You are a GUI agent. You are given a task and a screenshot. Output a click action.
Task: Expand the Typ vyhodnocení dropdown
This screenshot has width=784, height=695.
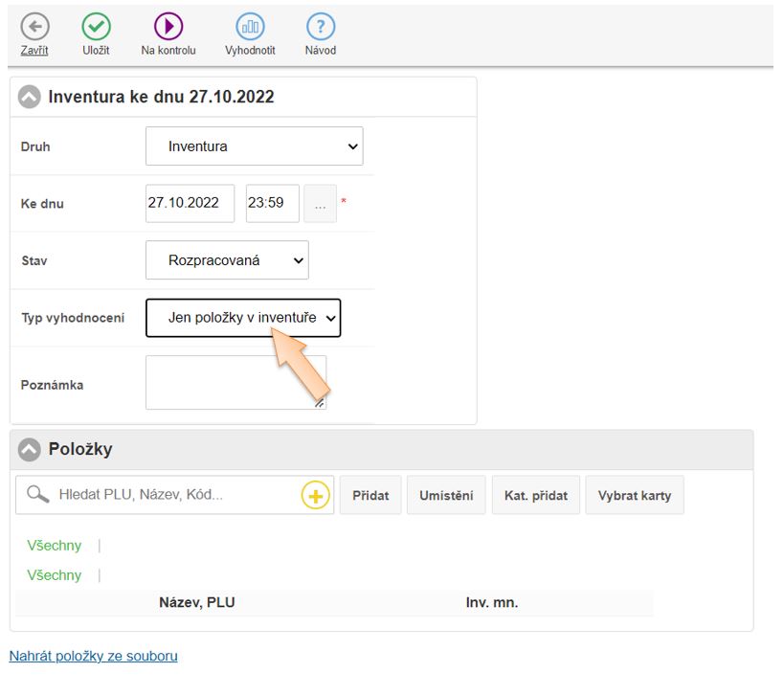tap(243, 318)
